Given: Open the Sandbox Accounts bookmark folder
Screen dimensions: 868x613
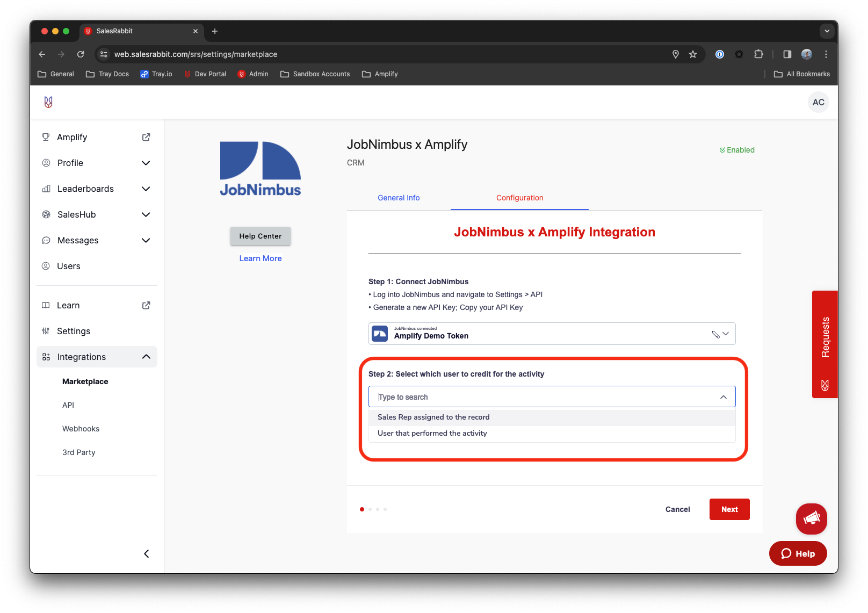Looking at the screenshot, I should (x=315, y=74).
